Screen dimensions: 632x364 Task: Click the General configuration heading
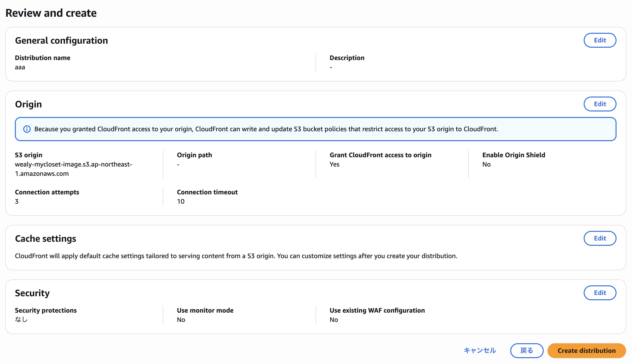(x=61, y=41)
